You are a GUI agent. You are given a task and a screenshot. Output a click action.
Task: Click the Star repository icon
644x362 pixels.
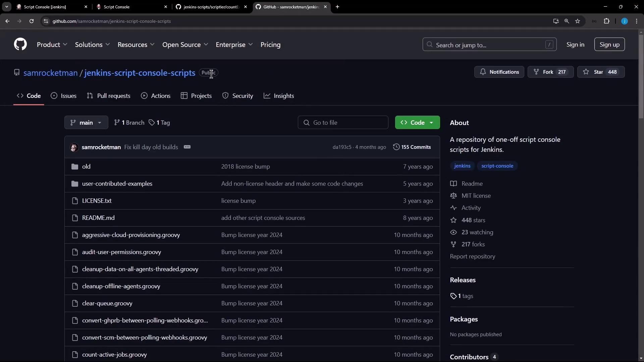pos(586,72)
